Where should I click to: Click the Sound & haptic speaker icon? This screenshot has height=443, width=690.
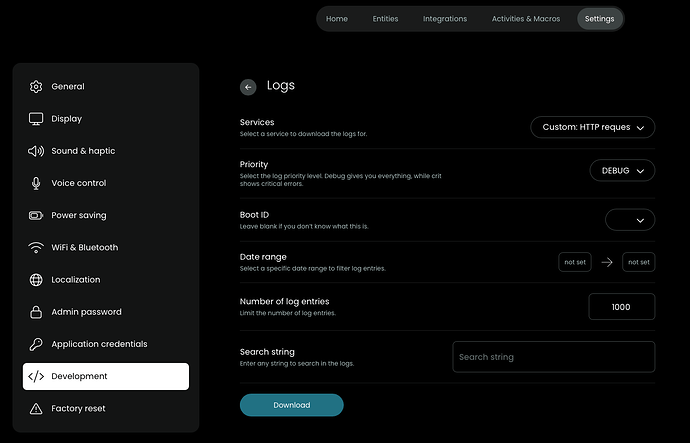36,151
